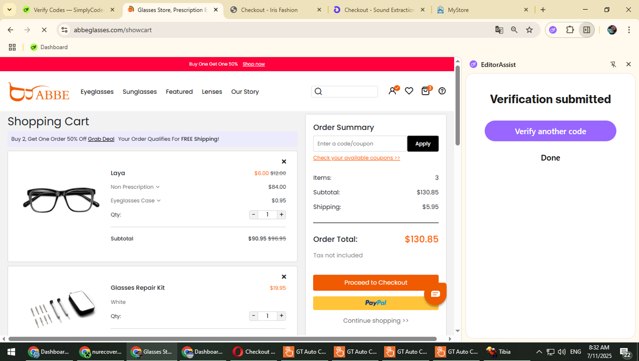Open the Chrome profile avatar
Screen dimensions: 639x361
(x=612, y=30)
